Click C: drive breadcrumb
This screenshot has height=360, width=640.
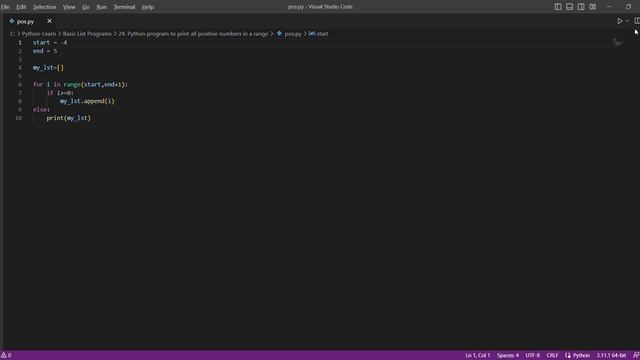(x=12, y=34)
